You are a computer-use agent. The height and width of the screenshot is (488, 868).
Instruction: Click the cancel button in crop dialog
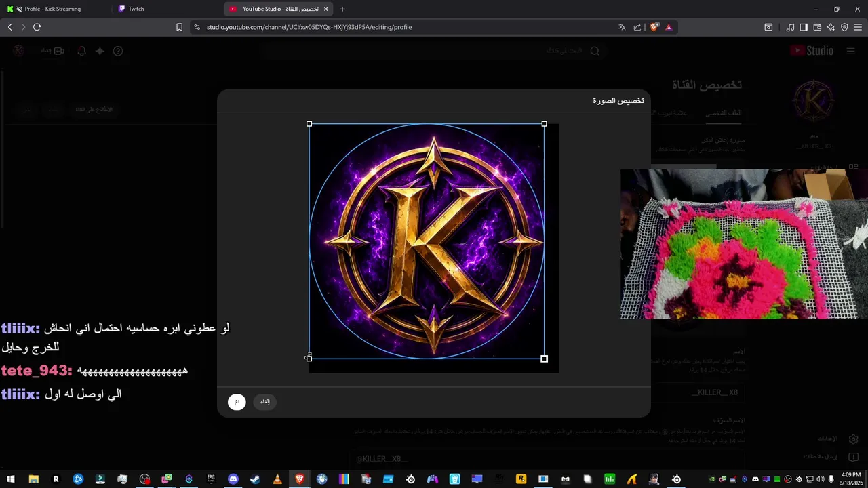265,402
